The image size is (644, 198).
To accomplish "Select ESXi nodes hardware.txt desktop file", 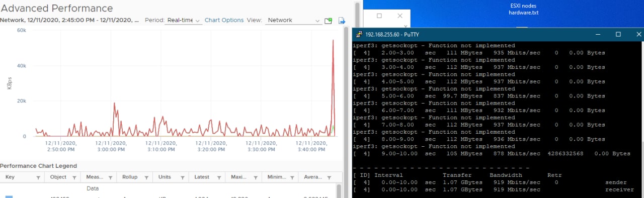I will [523, 9].
